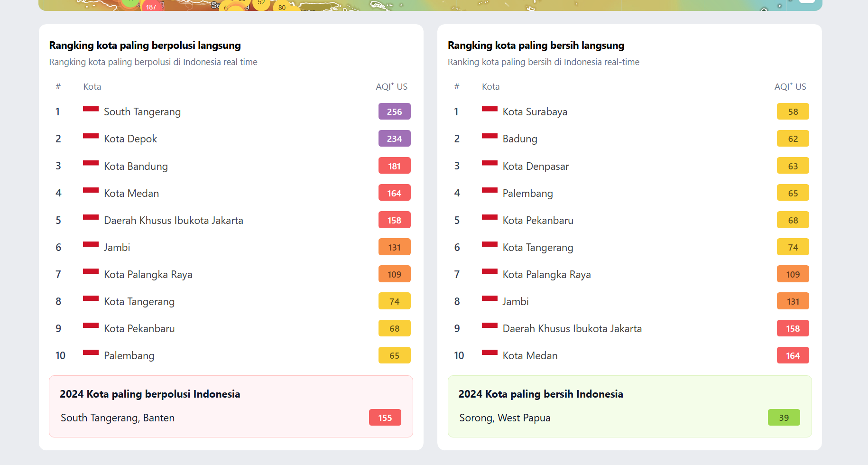
Task: Open Sorong, West Papua 2024 cleanest city
Action: 505,418
